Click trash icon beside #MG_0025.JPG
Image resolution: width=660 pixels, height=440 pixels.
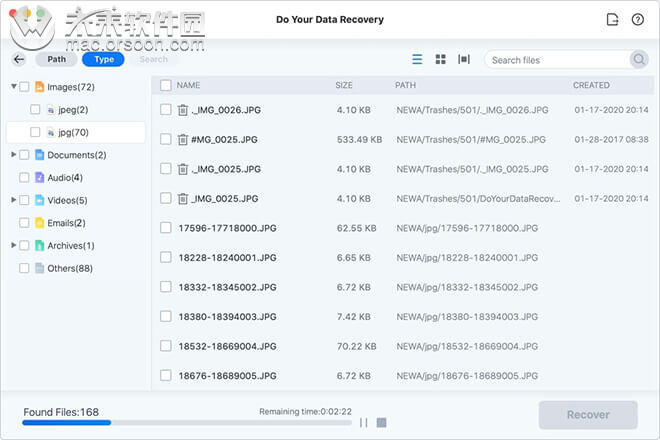[x=182, y=139]
